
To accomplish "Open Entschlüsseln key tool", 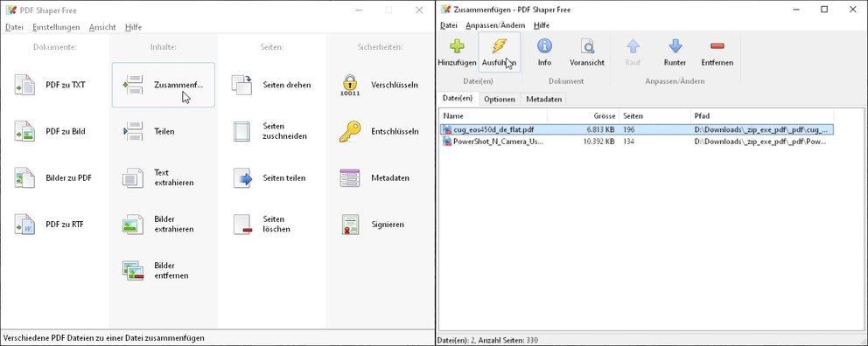I will (380, 132).
